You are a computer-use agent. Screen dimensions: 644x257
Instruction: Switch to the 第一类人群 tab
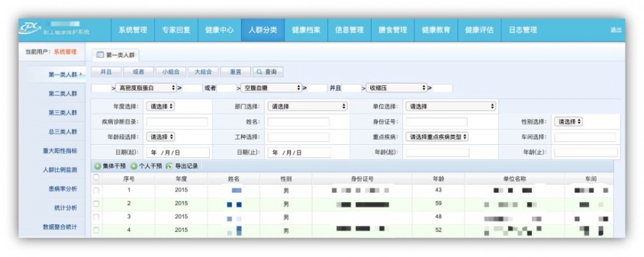tap(115, 55)
